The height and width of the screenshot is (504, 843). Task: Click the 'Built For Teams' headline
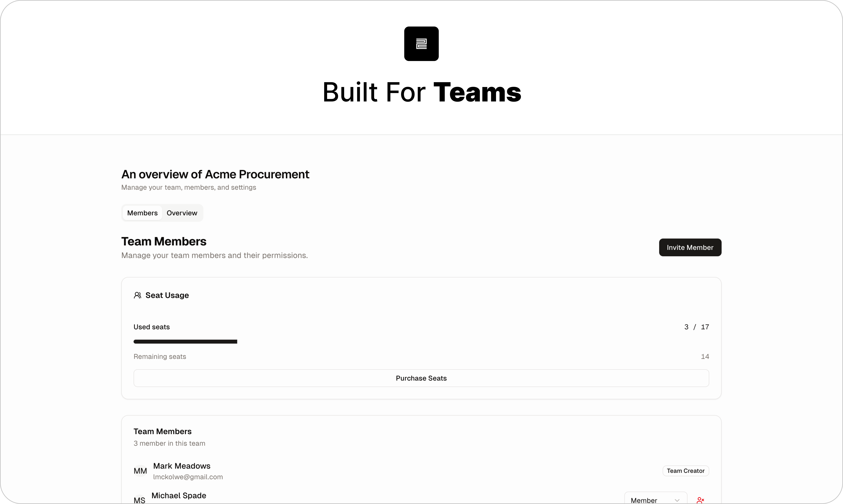click(x=421, y=92)
